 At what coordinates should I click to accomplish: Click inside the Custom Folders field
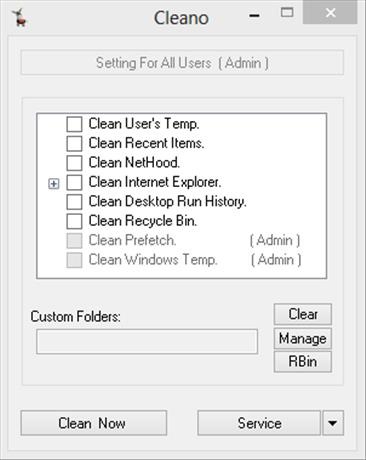[147, 341]
